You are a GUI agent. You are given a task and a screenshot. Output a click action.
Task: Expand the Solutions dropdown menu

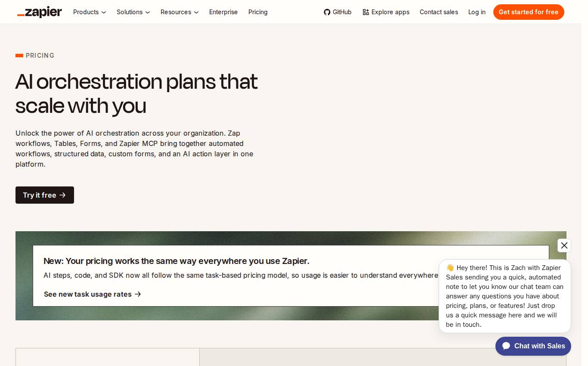[133, 12]
